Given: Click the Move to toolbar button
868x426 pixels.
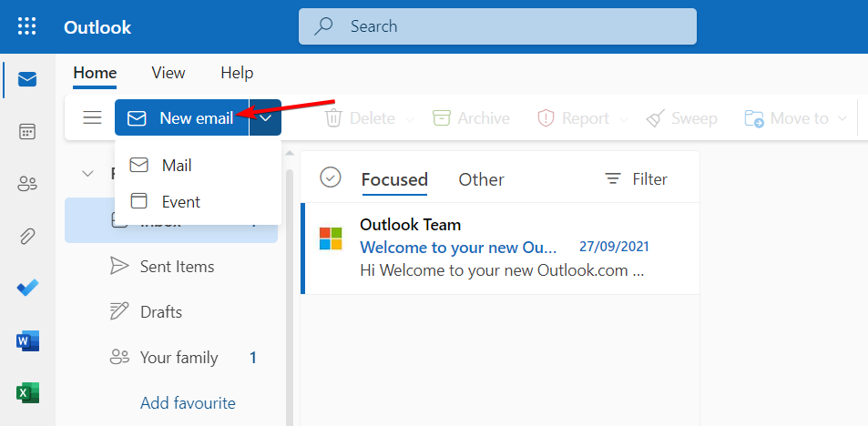Looking at the screenshot, I should [x=787, y=117].
